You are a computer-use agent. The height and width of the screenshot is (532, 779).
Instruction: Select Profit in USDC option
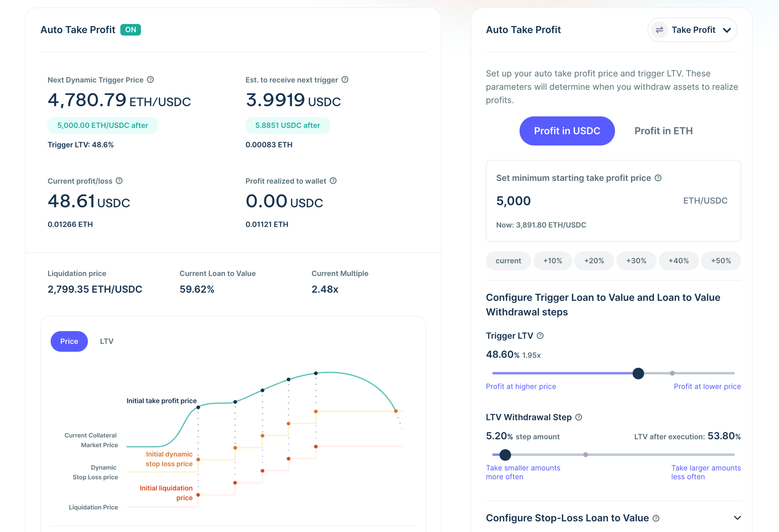click(567, 131)
